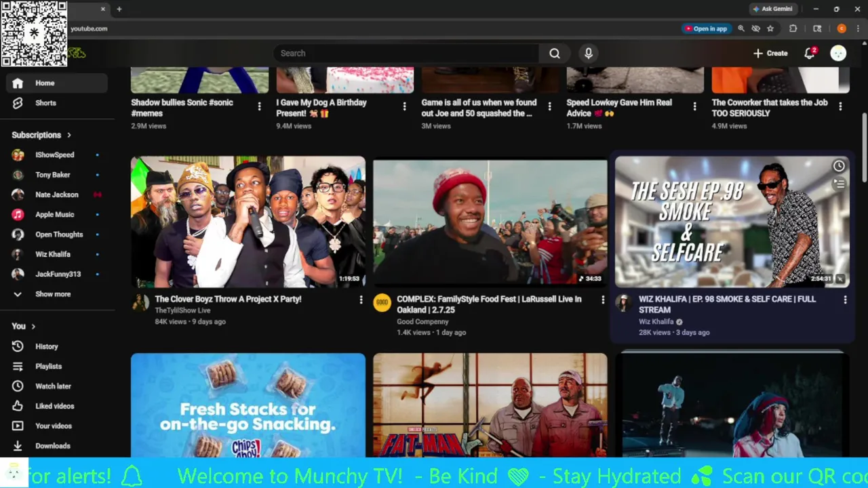The image size is (868, 488).
Task: Open options for Game is all of us short
Action: coord(549,106)
